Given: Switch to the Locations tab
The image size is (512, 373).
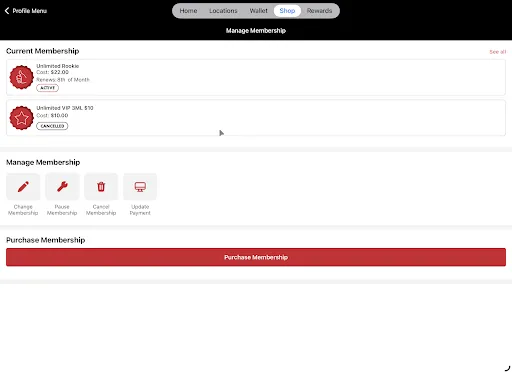Looking at the screenshot, I should 223,11.
